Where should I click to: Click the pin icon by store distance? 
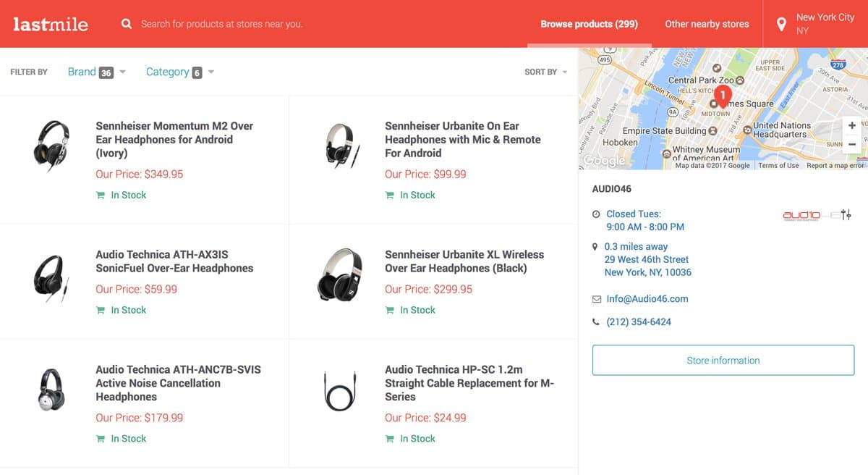(x=595, y=247)
